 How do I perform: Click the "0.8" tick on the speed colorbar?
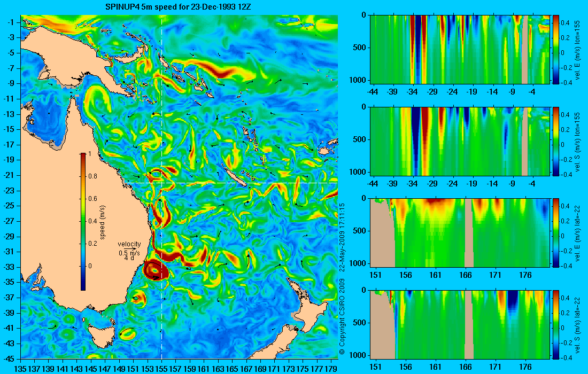(92, 176)
